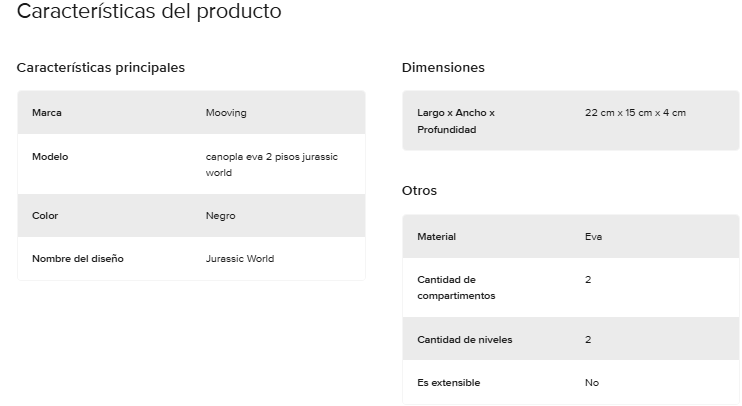
Task: Click the "Modelo" row label
Action: pyautogui.click(x=50, y=157)
